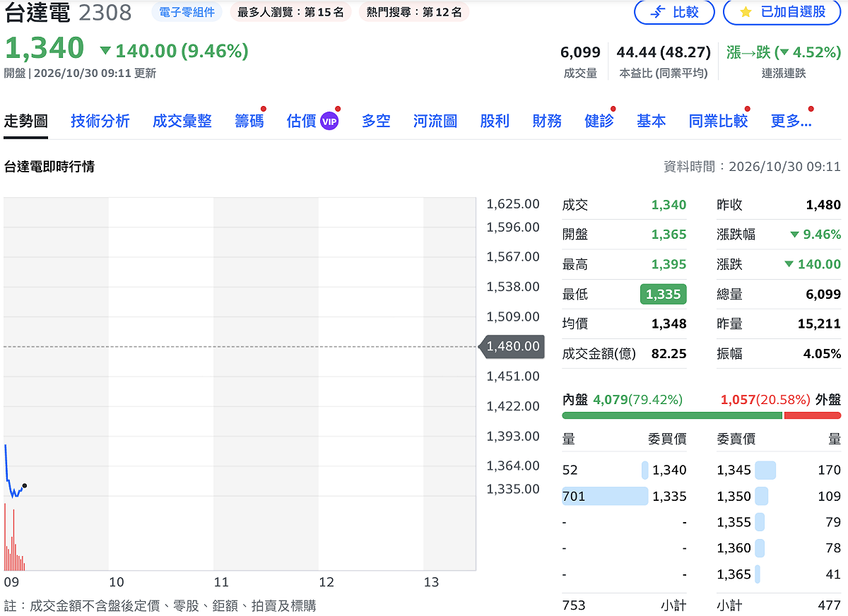Viewport: 848px width, 616px height.
Task: Click the compare arrows icon
Action: coord(657,12)
